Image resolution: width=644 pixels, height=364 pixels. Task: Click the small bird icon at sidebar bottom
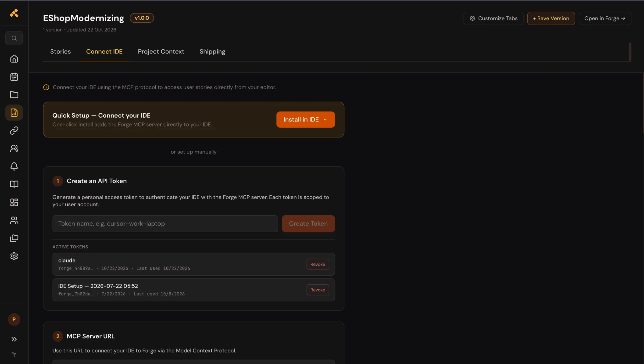click(x=14, y=354)
